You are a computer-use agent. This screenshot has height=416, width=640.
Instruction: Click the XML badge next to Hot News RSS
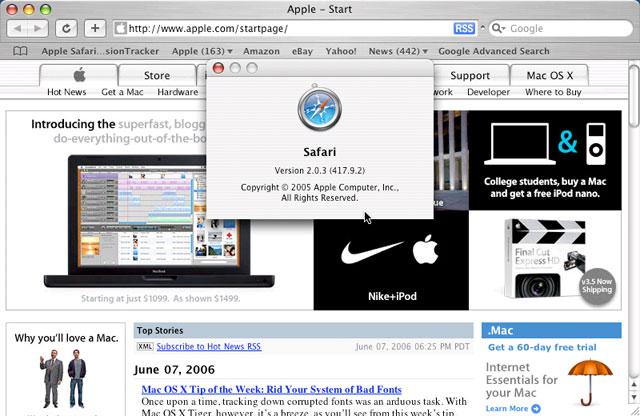click(x=145, y=347)
